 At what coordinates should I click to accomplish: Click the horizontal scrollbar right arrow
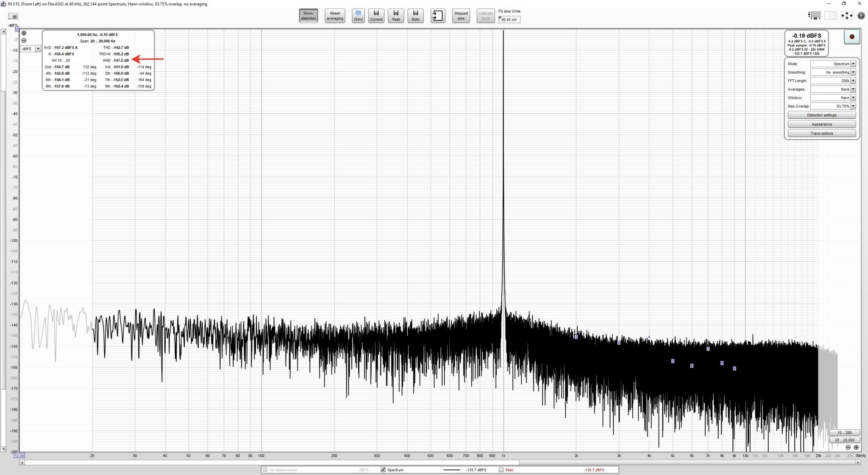pyautogui.click(x=858, y=462)
